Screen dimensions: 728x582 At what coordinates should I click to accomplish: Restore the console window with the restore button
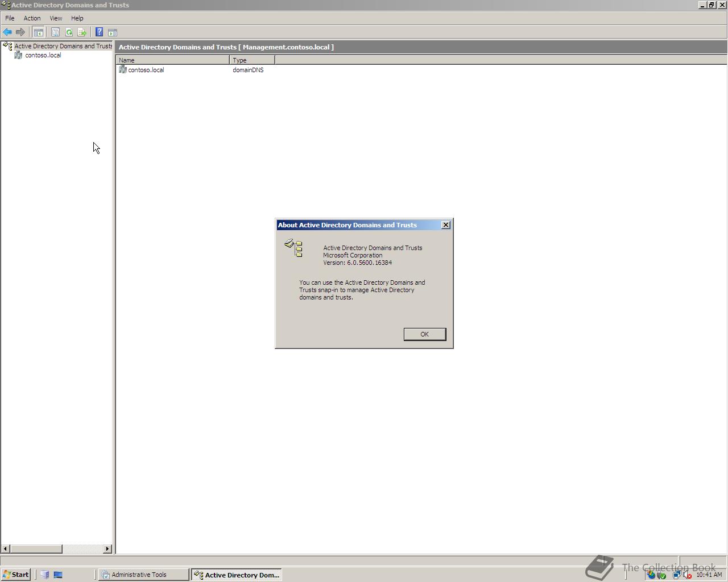coord(711,5)
